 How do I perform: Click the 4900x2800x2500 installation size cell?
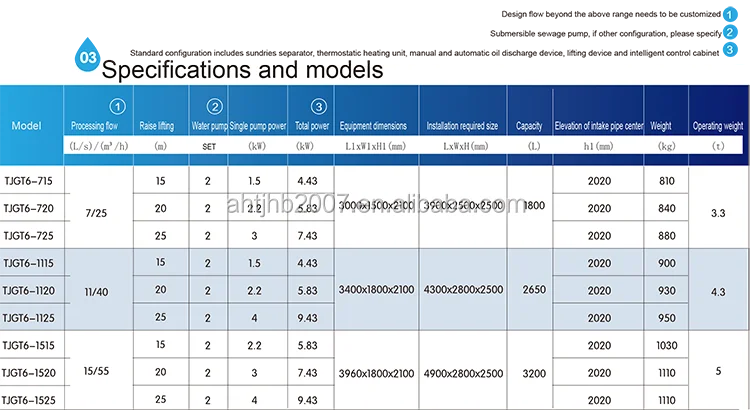coord(463,373)
